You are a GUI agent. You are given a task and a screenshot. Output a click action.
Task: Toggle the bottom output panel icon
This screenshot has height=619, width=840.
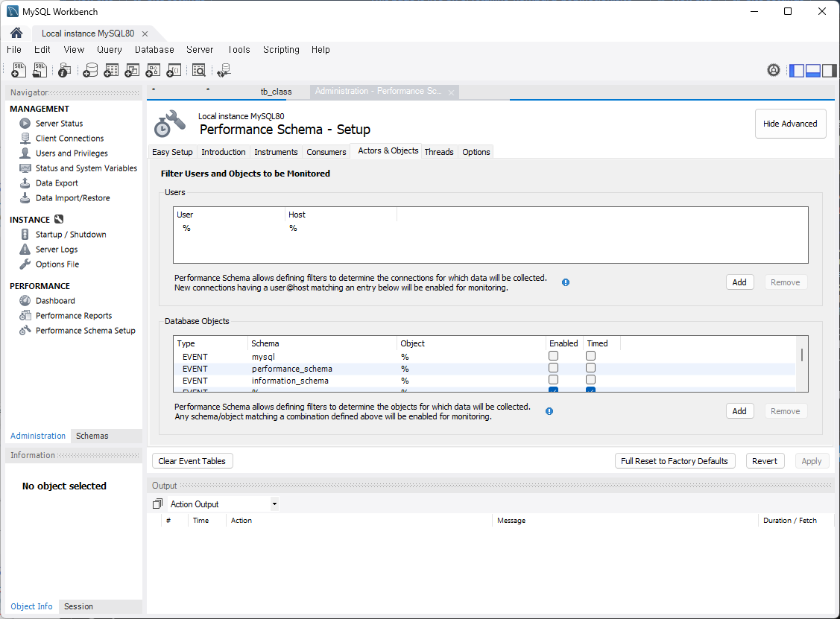[x=813, y=70]
